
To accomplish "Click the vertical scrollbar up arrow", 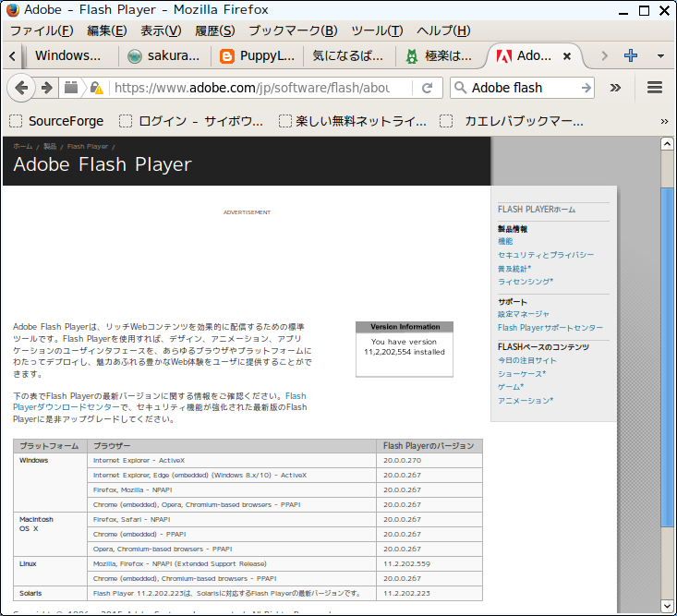I will point(667,144).
